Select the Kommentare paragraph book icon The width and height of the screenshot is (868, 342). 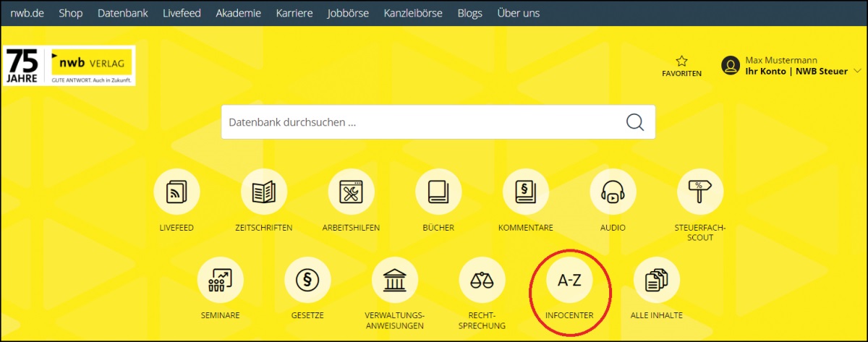tap(526, 192)
